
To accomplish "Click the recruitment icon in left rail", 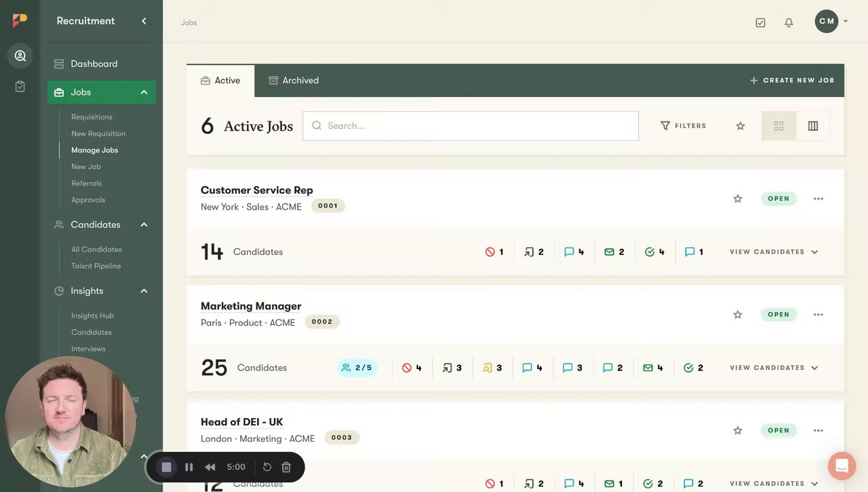I will (20, 56).
